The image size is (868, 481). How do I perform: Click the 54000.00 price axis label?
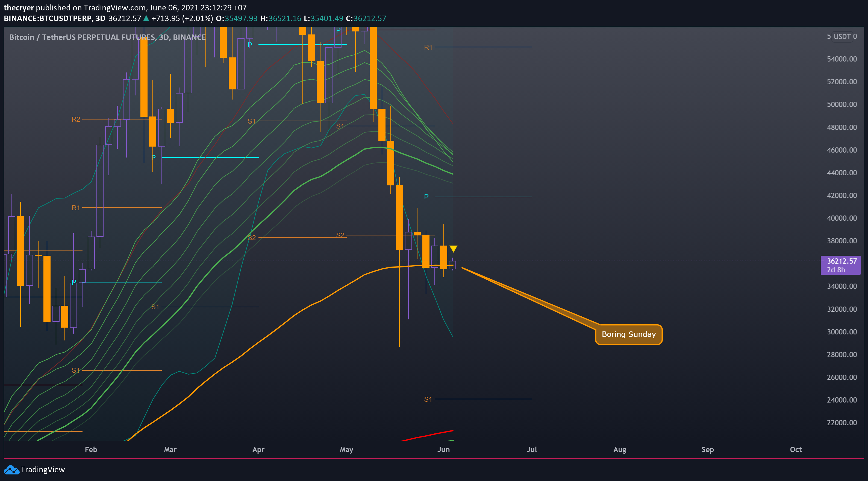click(x=842, y=59)
